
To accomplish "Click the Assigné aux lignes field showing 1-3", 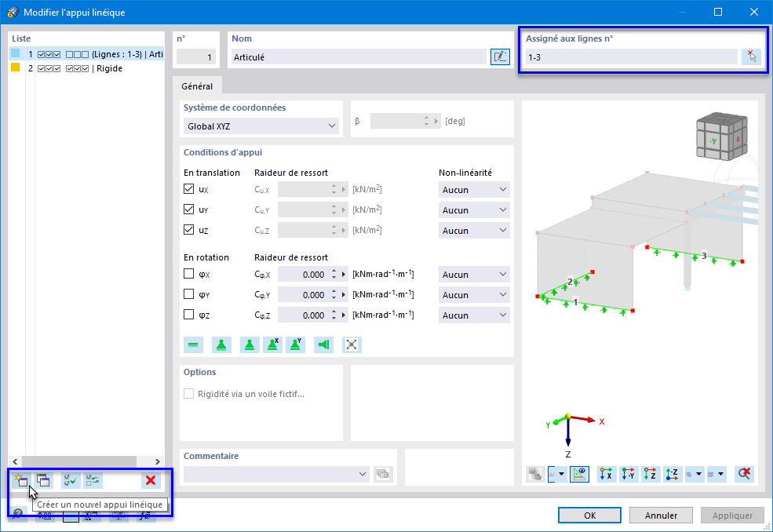I will click(x=632, y=57).
